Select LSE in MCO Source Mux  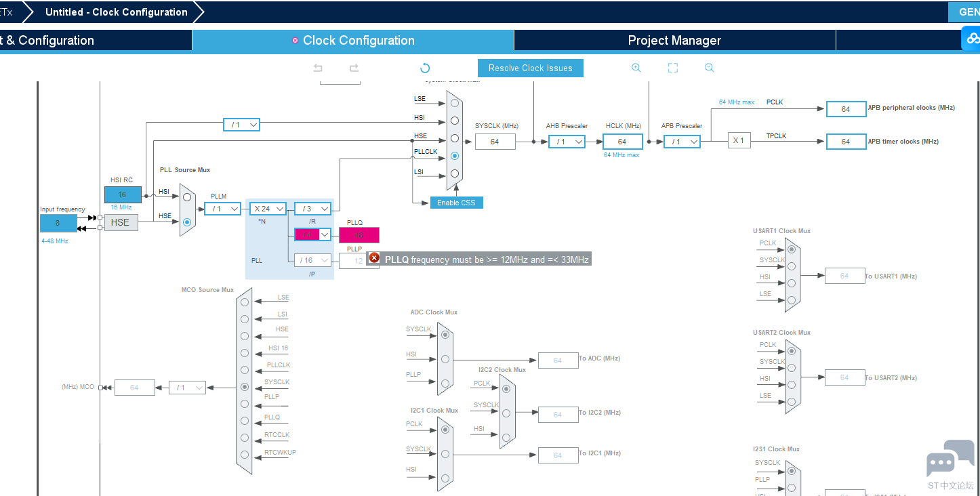tap(245, 302)
